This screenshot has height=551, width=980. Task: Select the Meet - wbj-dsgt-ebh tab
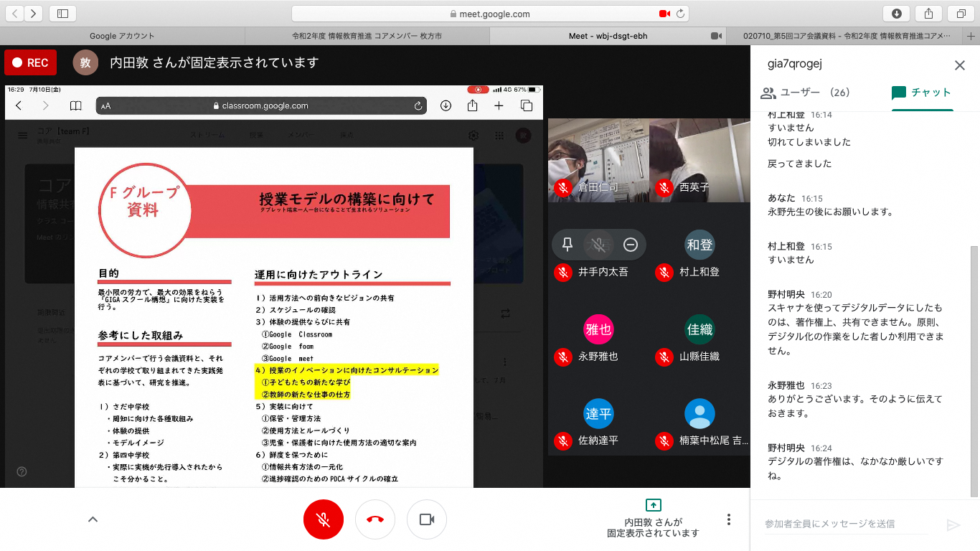click(x=608, y=36)
